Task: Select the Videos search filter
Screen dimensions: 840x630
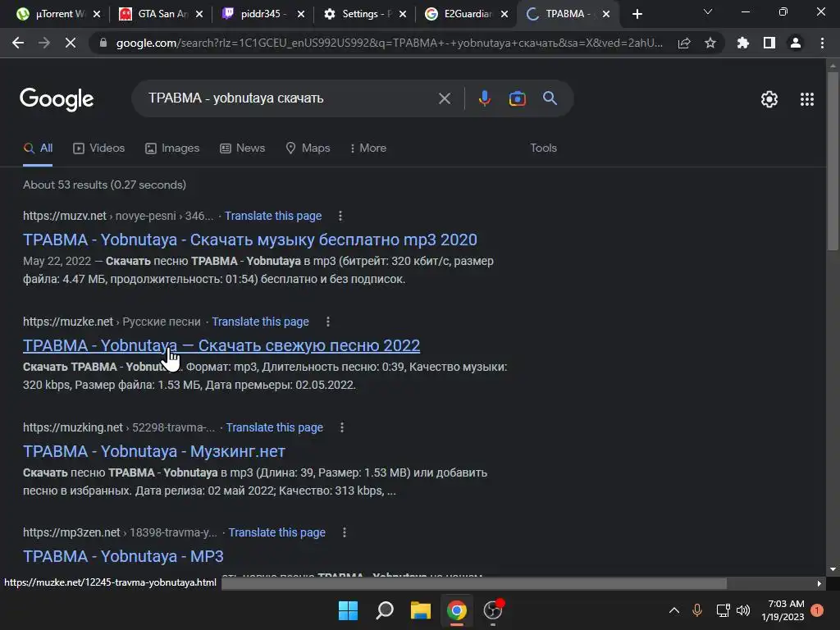Action: tap(98, 148)
